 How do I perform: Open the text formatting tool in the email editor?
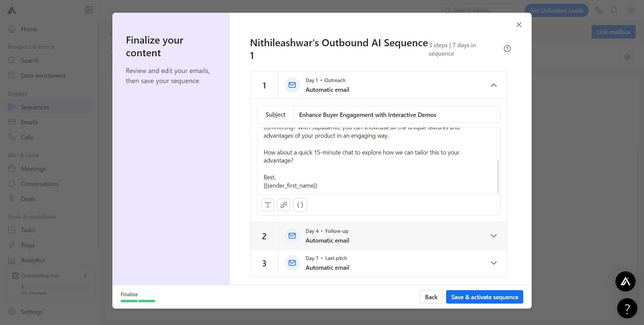[267, 205]
